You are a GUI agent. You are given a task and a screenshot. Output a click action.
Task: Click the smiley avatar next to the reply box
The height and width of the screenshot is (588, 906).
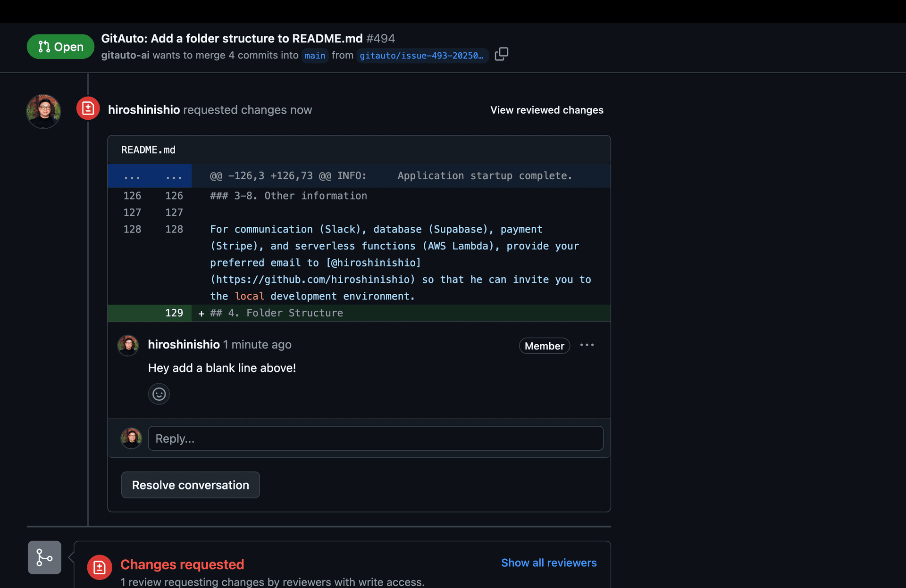131,438
